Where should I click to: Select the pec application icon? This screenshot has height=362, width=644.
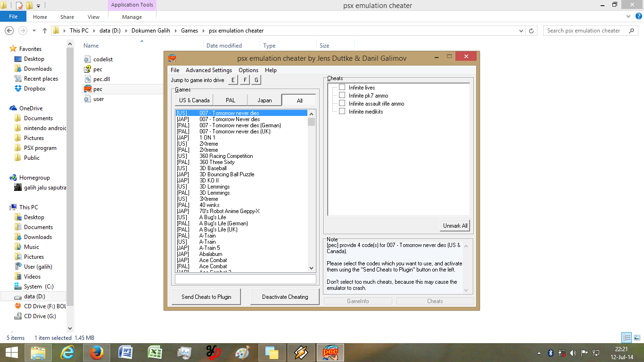click(87, 89)
